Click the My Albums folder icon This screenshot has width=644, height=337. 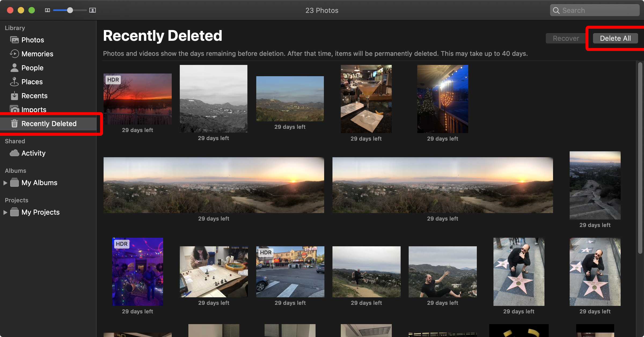pos(14,183)
